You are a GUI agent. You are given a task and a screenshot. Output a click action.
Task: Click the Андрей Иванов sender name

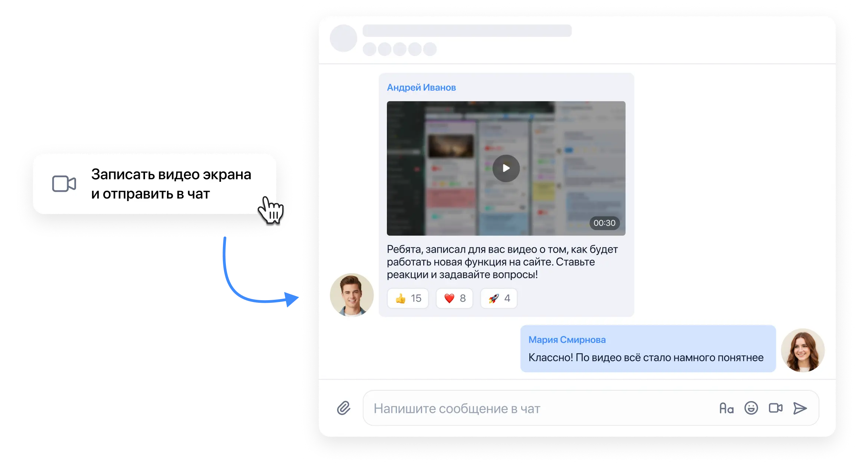(x=421, y=88)
